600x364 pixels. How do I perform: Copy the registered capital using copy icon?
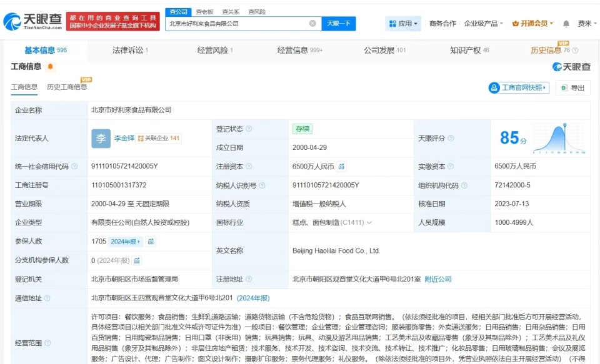[x=341, y=167]
